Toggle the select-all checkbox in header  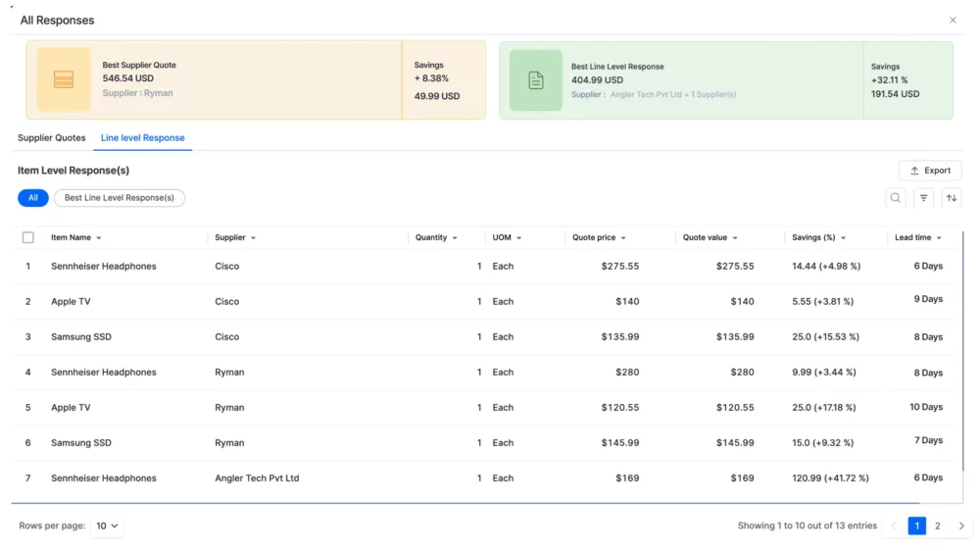coord(27,237)
